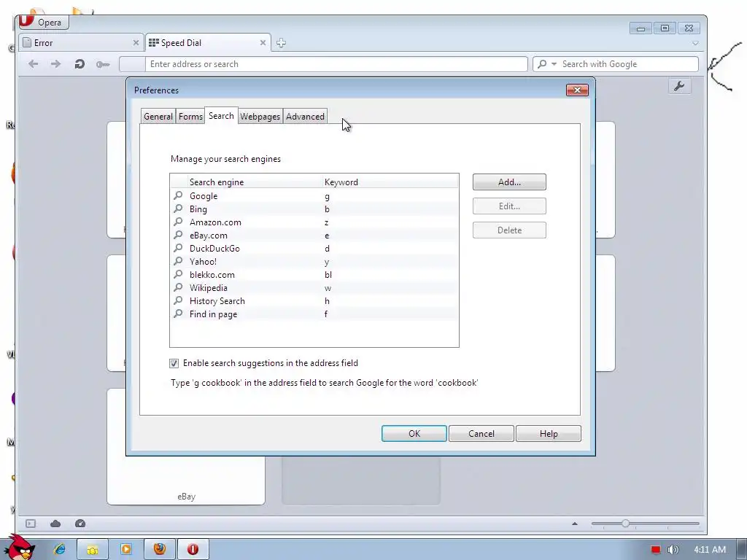The width and height of the screenshot is (747, 560).
Task: Open Windows Explorer folder in taskbar
Action: [93, 550]
